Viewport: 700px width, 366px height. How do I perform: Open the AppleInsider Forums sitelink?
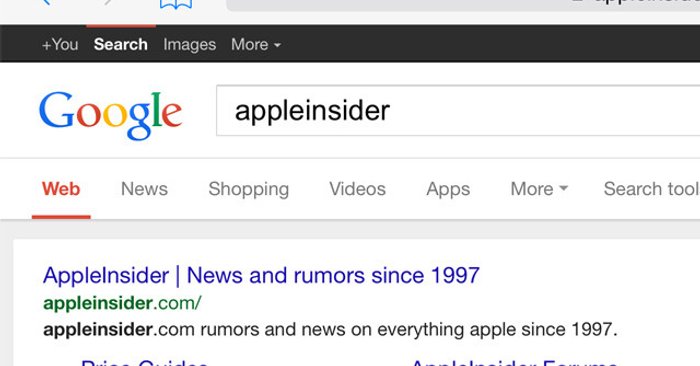point(514,362)
